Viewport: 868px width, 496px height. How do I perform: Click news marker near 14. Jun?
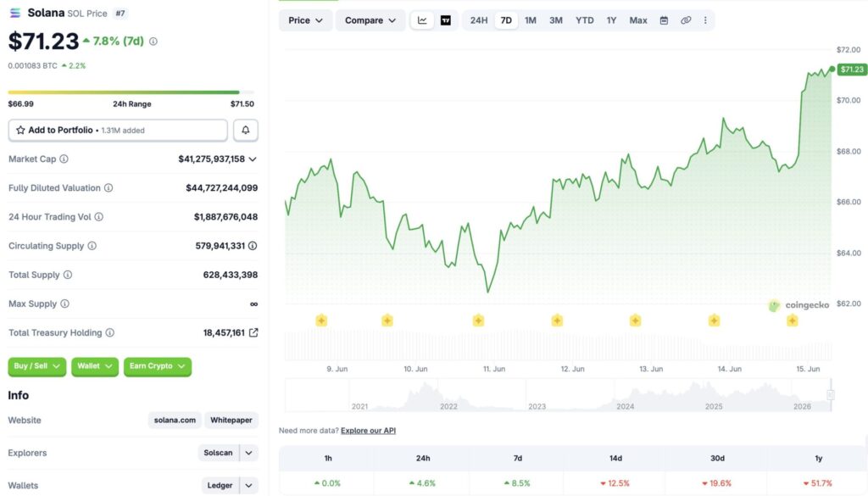(714, 320)
